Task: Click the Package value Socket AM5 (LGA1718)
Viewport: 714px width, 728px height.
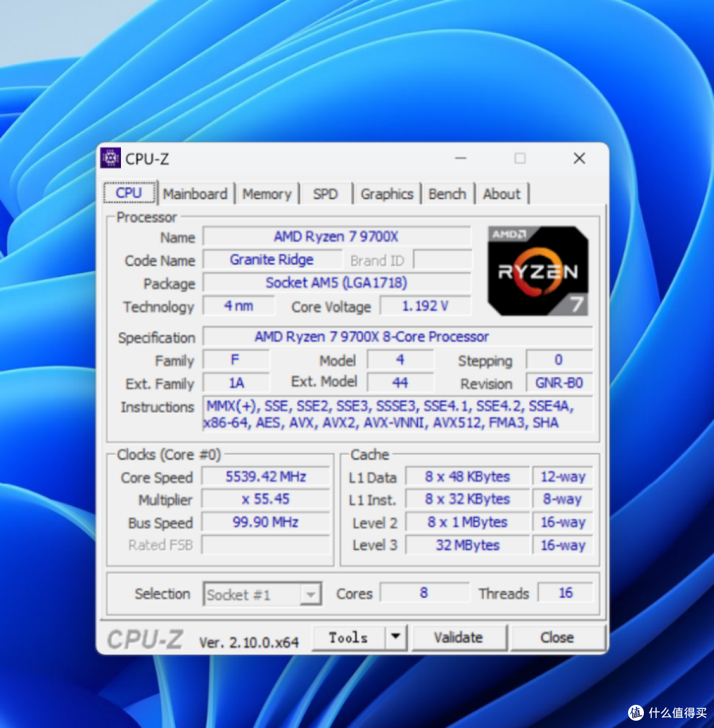Action: pos(336,283)
